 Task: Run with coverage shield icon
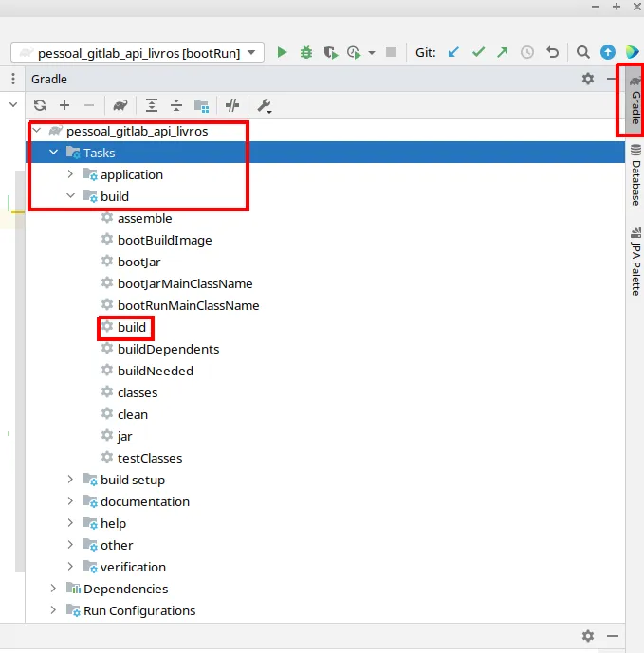tap(331, 52)
